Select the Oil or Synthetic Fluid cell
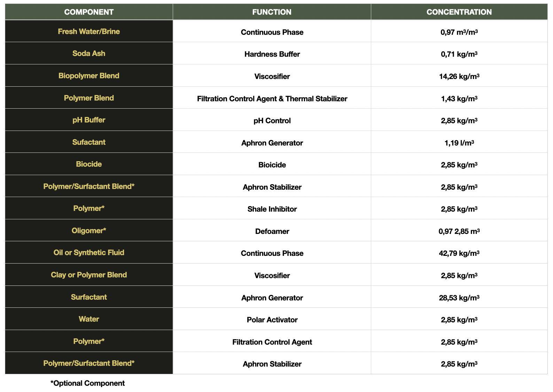 (x=89, y=252)
